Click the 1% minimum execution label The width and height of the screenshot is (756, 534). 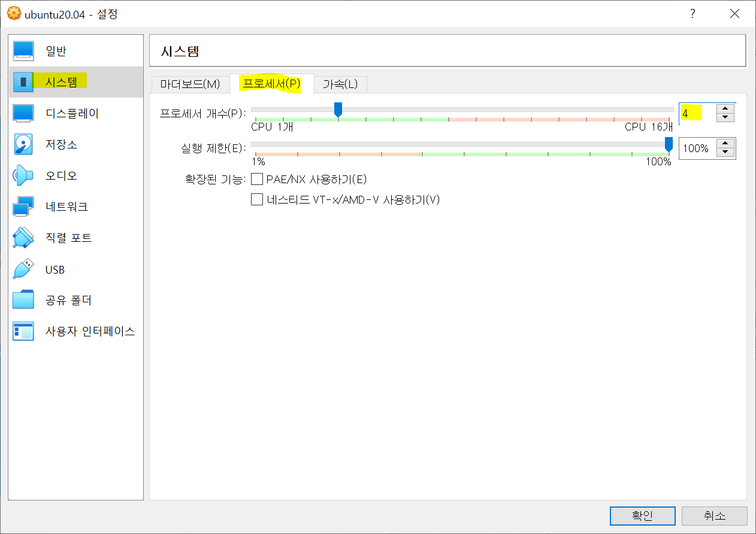pyautogui.click(x=258, y=162)
